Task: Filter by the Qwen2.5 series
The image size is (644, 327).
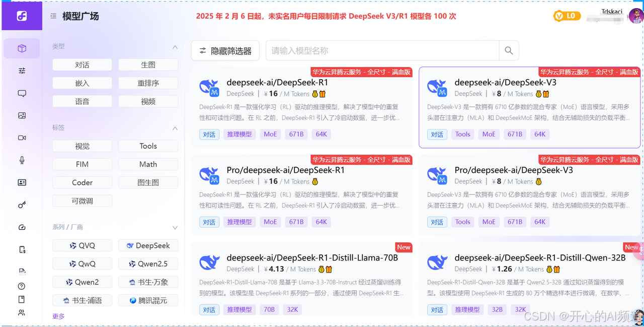Action: 148,264
